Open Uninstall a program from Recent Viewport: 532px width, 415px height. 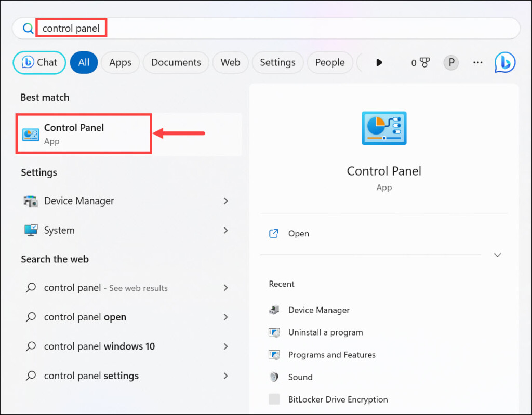click(x=325, y=332)
